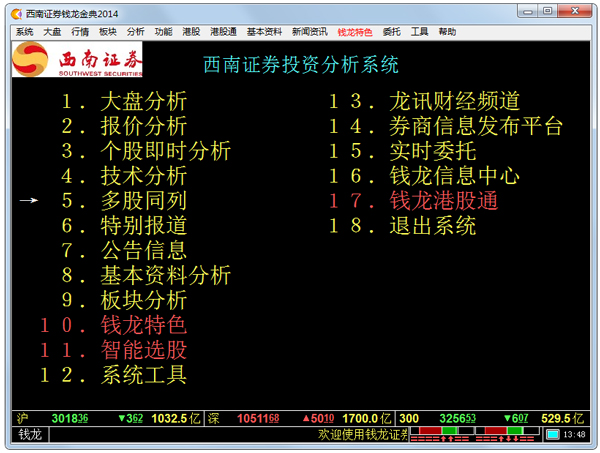The height and width of the screenshot is (453, 600).
Task: Select item 17 钱龙港股通
Action: [x=413, y=201]
